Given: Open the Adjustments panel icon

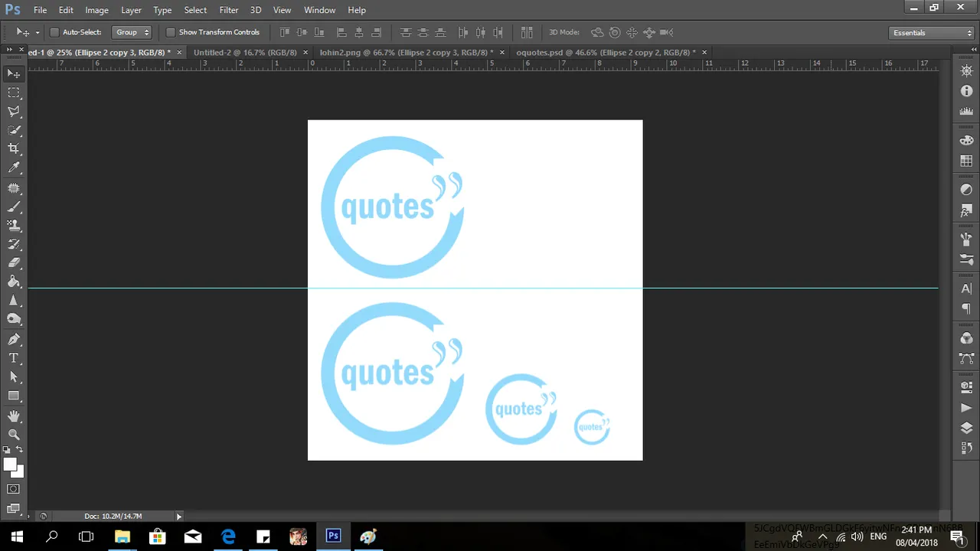Looking at the screenshot, I should 966,190.
